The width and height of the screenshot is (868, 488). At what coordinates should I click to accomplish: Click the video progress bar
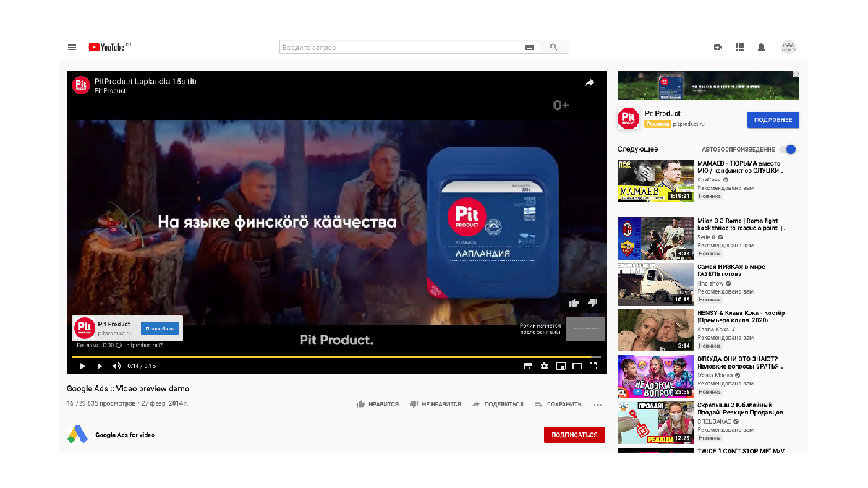pos(336,357)
